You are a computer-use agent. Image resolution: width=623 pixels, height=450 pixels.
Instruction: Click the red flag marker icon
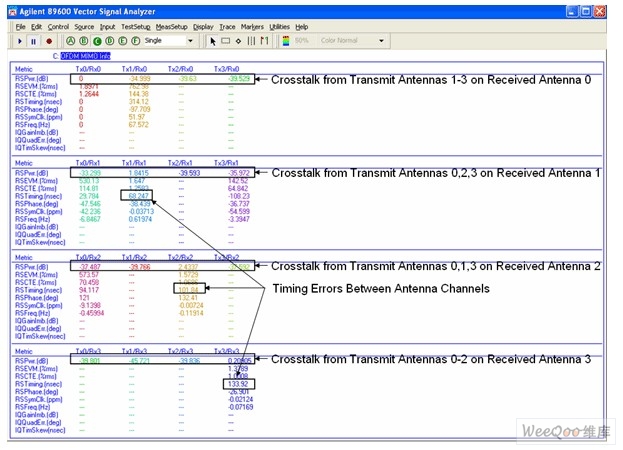(x=264, y=41)
